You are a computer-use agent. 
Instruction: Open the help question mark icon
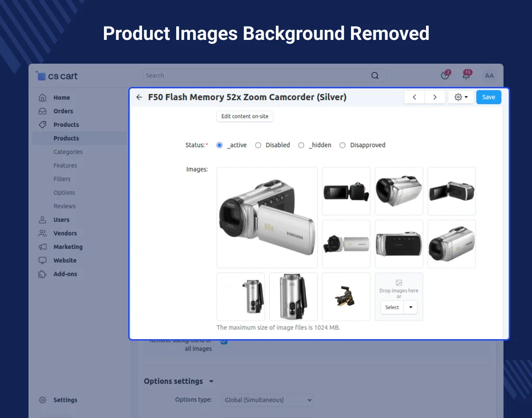[445, 76]
